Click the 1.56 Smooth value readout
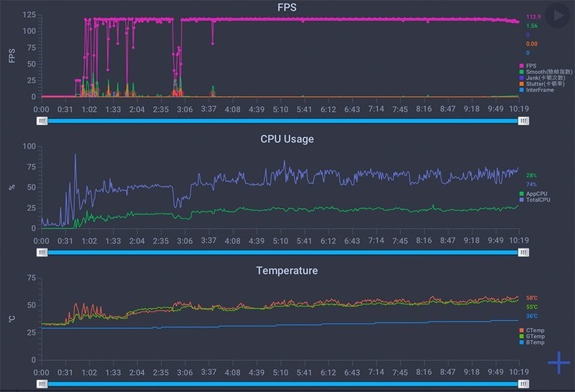575x392 pixels. [x=532, y=26]
